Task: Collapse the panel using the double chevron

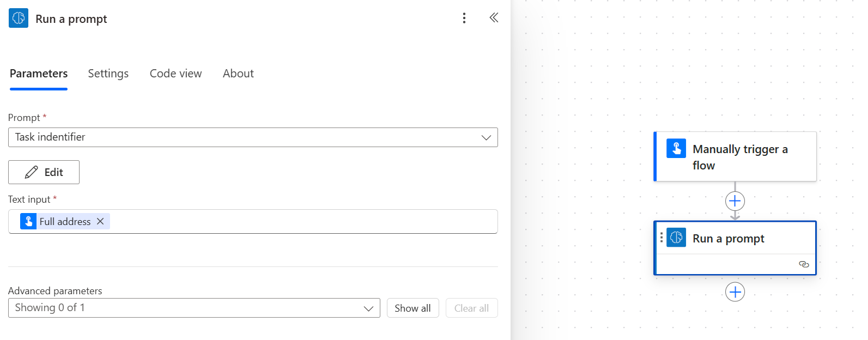Action: [493, 17]
